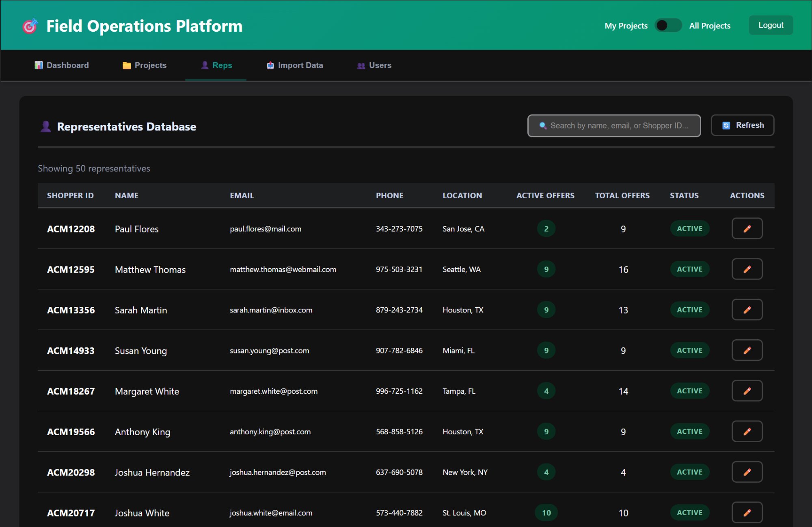This screenshot has height=527, width=812.
Task: Click the Name column header
Action: [127, 195]
